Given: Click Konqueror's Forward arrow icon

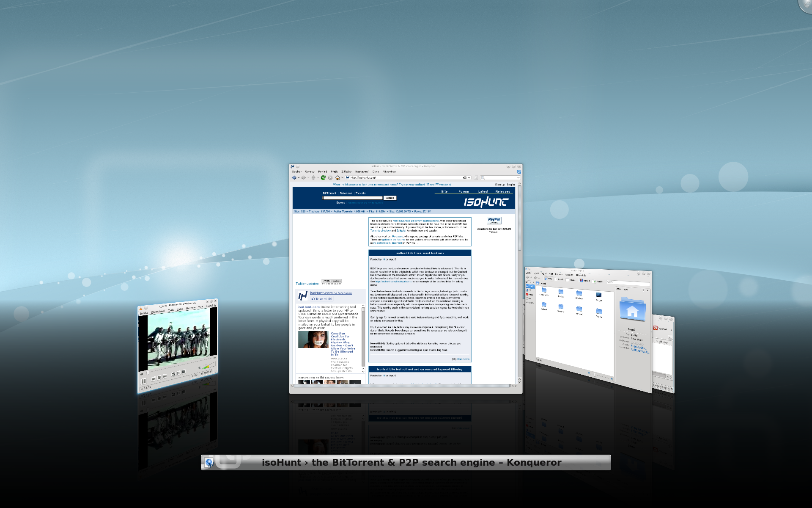Looking at the screenshot, I should click(x=304, y=178).
